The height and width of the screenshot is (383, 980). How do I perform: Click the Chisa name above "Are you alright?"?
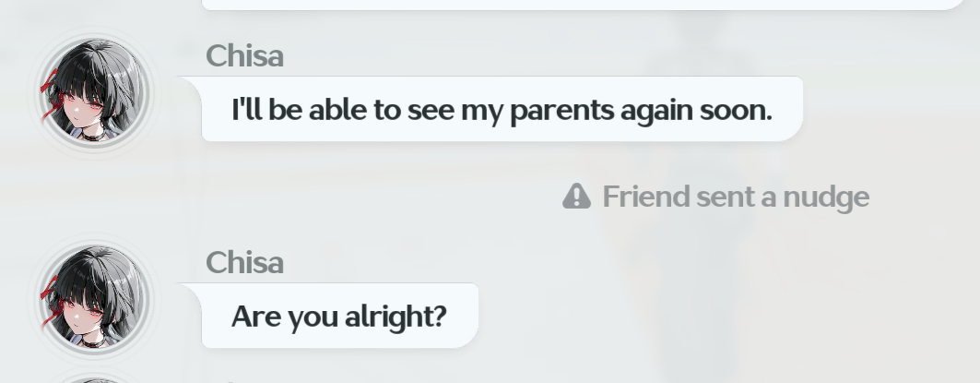tap(244, 262)
